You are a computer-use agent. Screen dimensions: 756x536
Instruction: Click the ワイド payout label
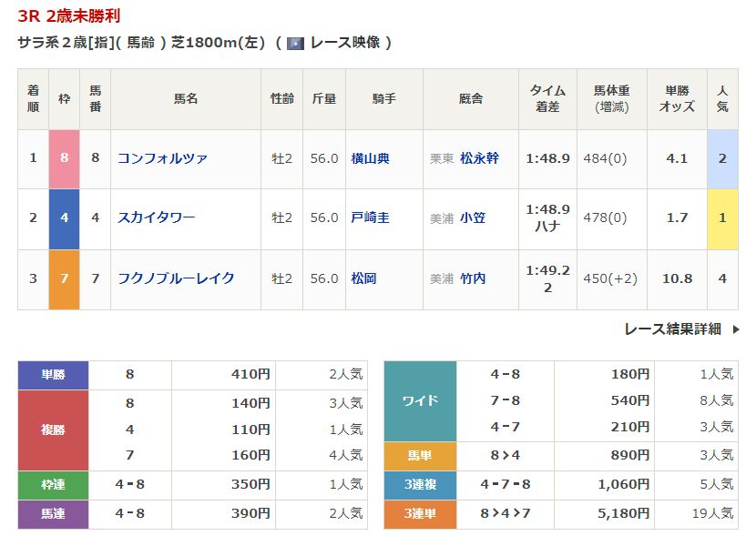tap(419, 401)
